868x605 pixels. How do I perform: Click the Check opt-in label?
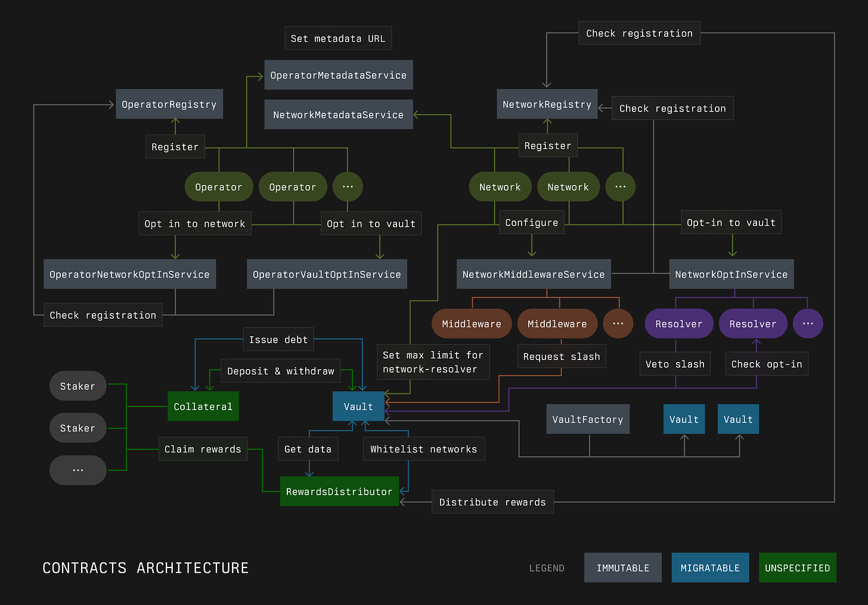point(767,364)
